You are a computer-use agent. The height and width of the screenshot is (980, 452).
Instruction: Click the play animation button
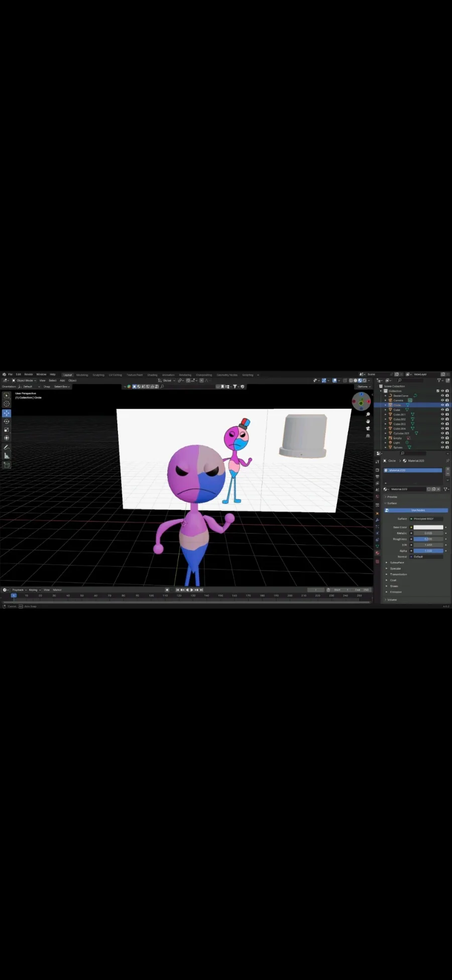pos(192,590)
